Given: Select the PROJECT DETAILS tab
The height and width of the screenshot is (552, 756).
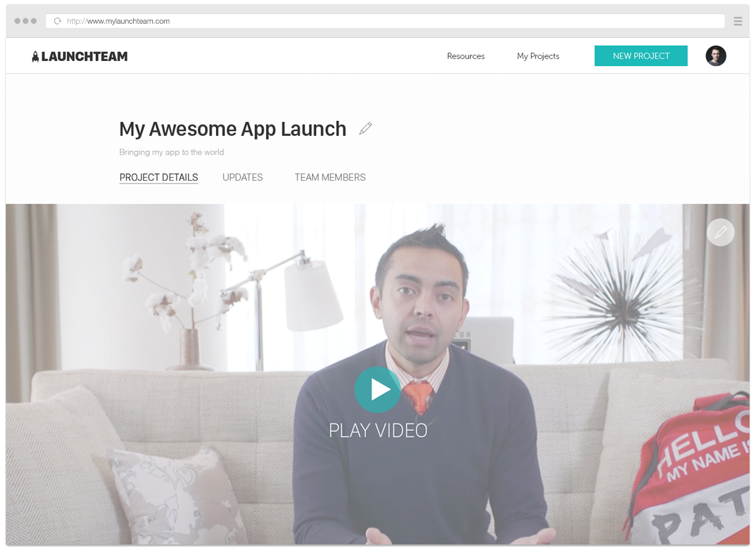Looking at the screenshot, I should pyautogui.click(x=158, y=177).
